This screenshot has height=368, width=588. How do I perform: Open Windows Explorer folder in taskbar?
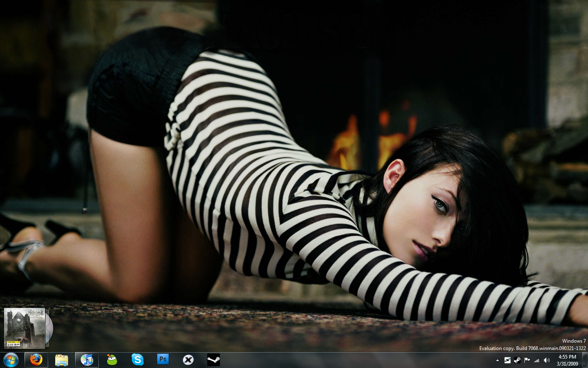click(x=61, y=360)
